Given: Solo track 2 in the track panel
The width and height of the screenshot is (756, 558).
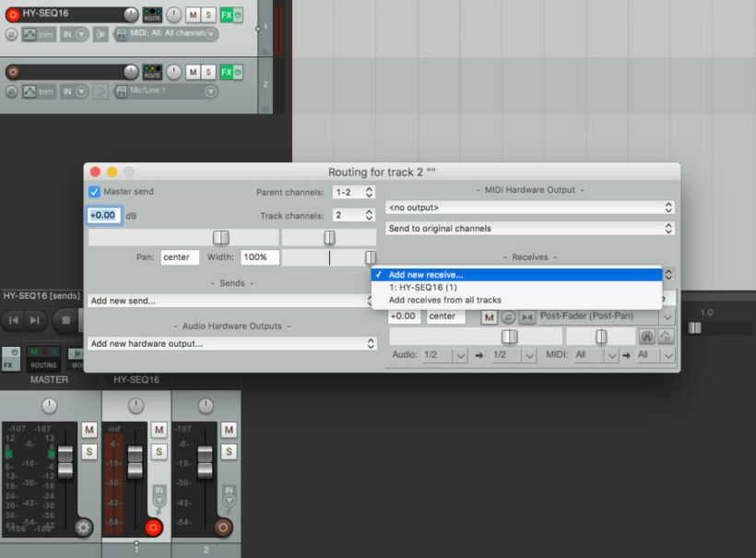Looking at the screenshot, I should [208, 72].
